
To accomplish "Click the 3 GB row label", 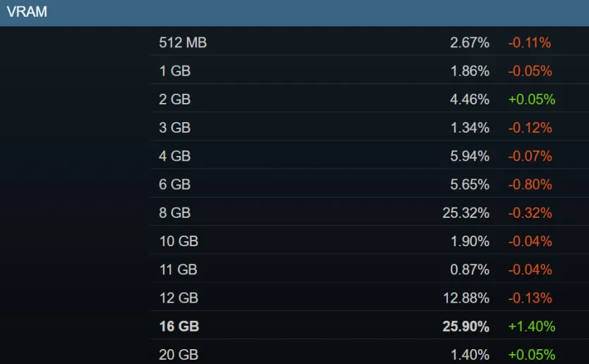I will click(x=175, y=128).
